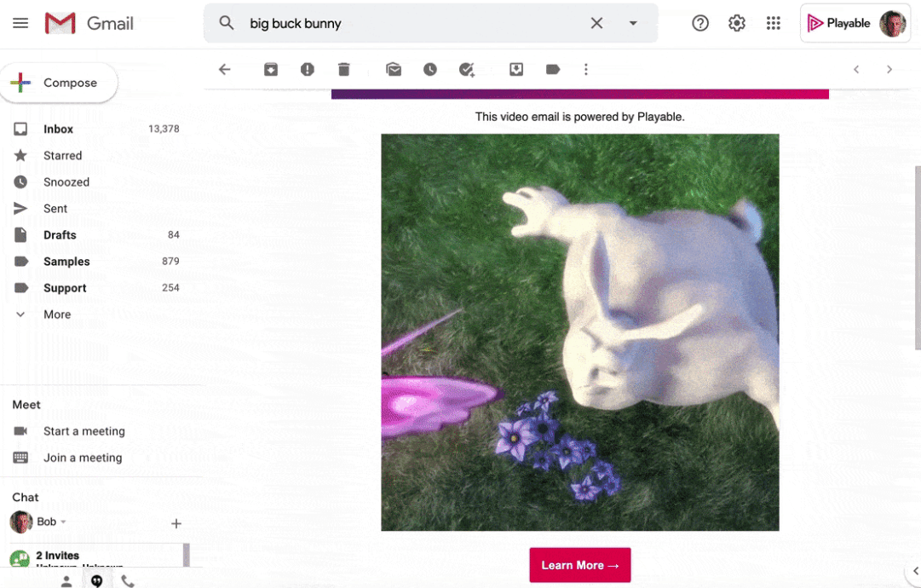This screenshot has height=588, width=921.
Task: Click the Gmail logo
Action: 89,23
